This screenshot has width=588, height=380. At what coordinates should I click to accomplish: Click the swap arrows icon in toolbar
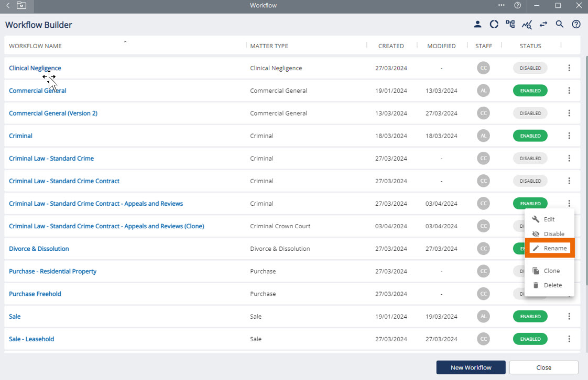pos(543,24)
